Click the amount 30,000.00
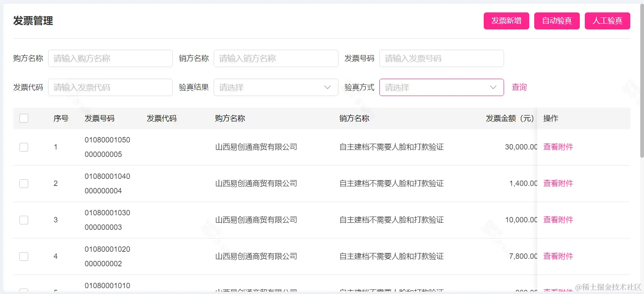This screenshot has height=294, width=644. (x=521, y=147)
